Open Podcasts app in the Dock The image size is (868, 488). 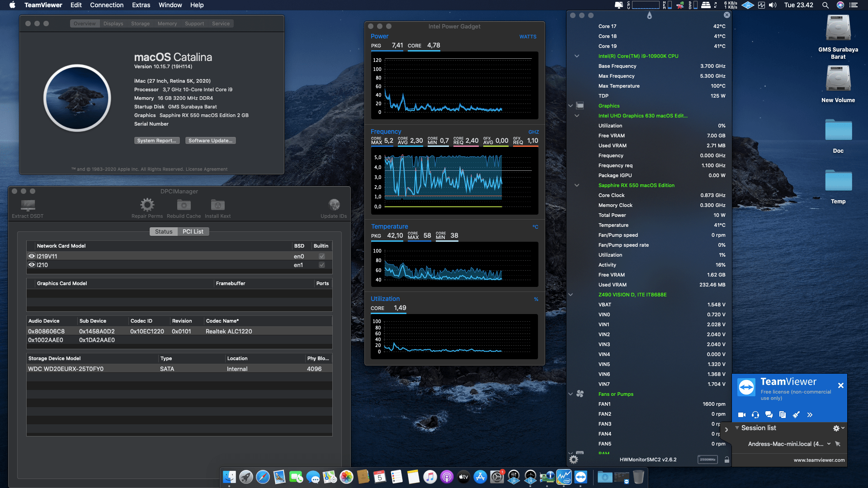(447, 477)
